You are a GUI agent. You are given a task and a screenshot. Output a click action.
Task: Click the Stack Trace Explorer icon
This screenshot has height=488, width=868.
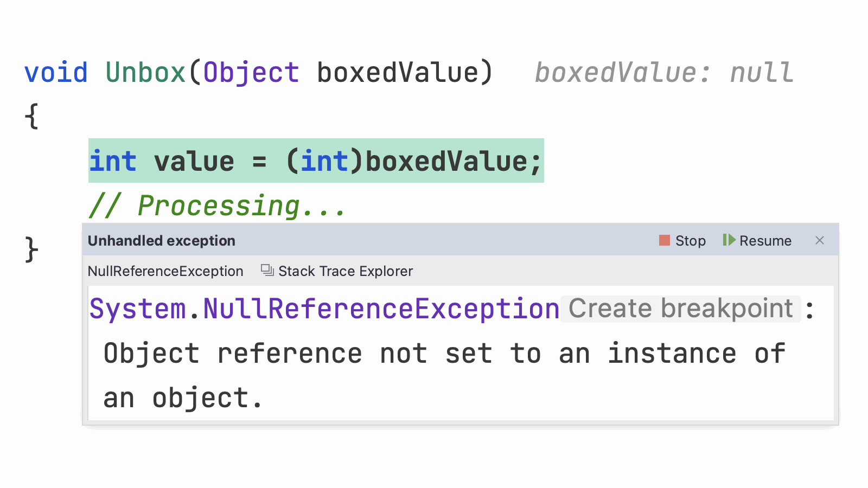tap(267, 270)
